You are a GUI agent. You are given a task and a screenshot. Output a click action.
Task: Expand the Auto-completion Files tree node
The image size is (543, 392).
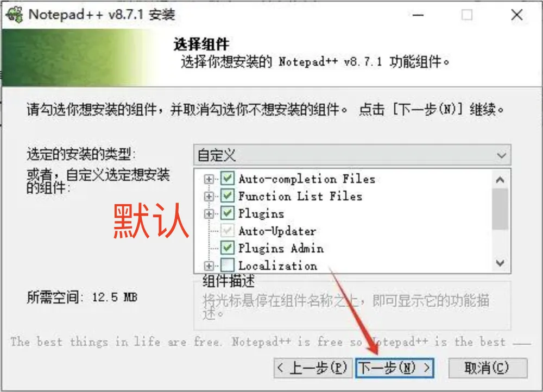(x=209, y=179)
